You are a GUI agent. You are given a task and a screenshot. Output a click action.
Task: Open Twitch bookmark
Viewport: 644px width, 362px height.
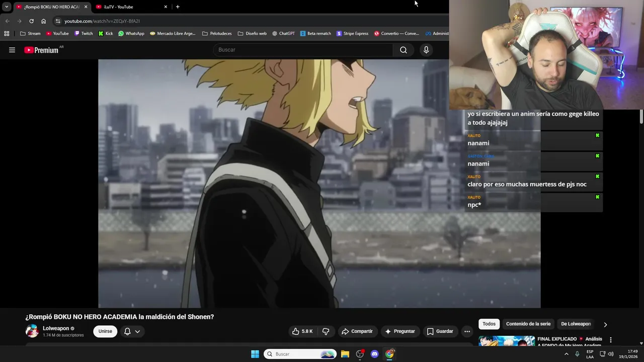[x=84, y=34]
